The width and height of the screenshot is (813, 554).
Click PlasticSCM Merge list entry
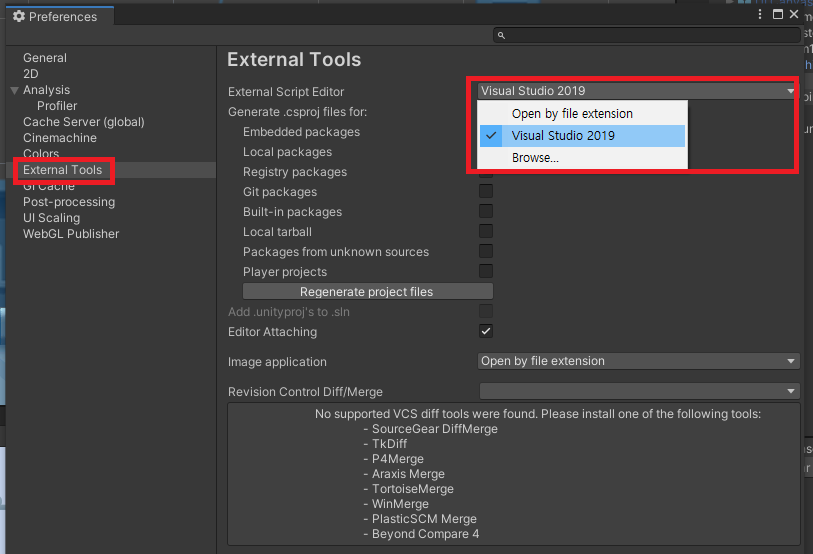coord(424,519)
